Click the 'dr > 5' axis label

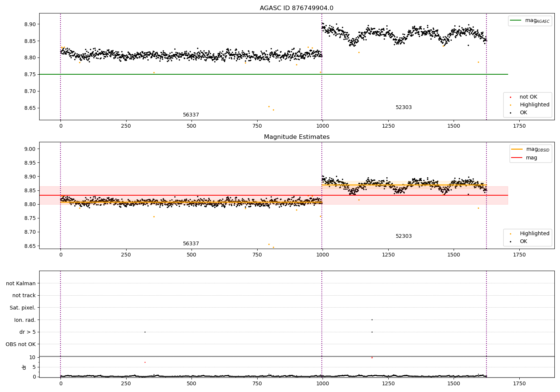pyautogui.click(x=28, y=332)
